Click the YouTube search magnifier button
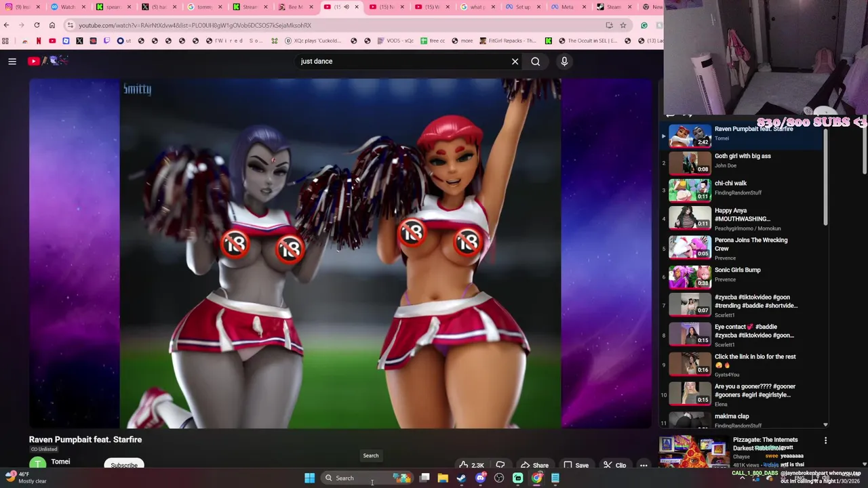868x488 pixels. point(536,62)
